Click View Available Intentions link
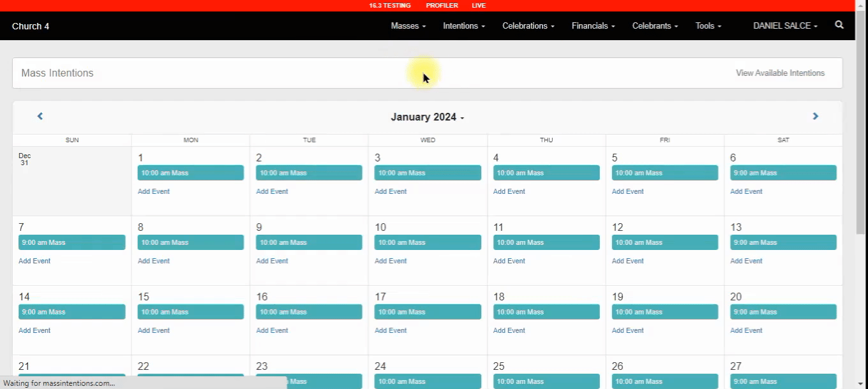This screenshot has height=389, width=868. (x=780, y=73)
